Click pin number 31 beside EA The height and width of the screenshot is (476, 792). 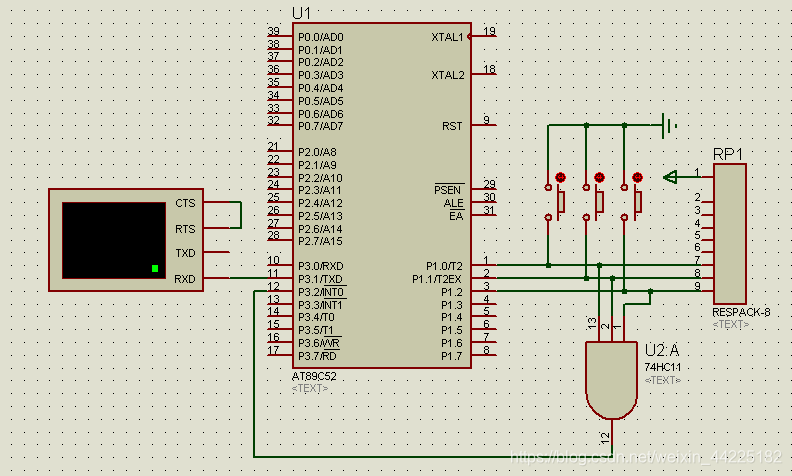489,210
